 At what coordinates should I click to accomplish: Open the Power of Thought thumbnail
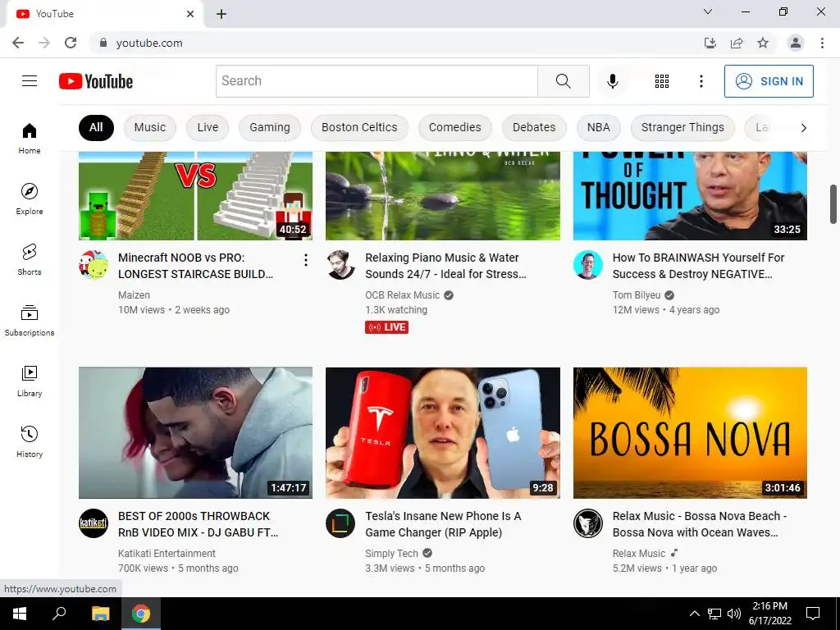690,196
